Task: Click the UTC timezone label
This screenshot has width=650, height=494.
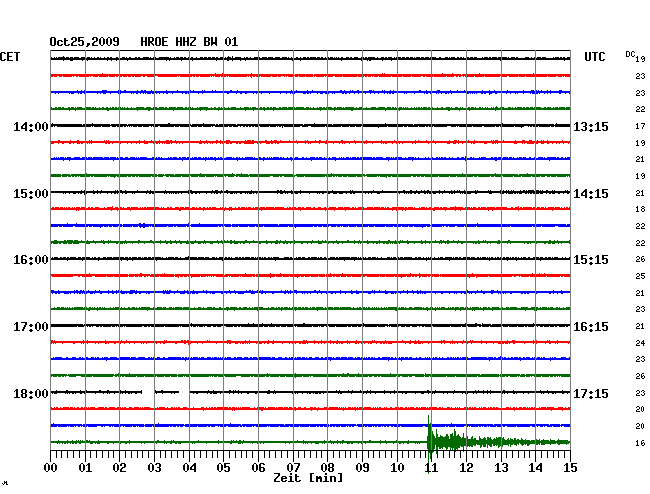Action: pos(594,57)
